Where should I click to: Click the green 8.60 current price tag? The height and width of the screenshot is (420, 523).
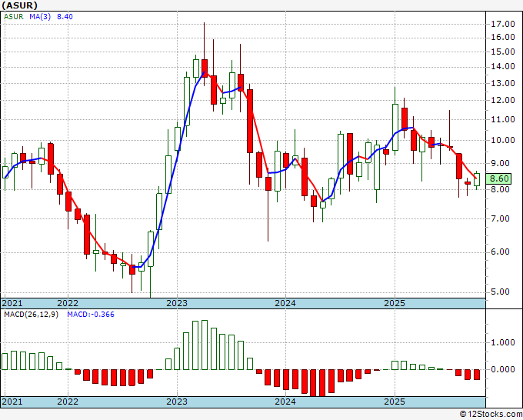pyautogui.click(x=501, y=178)
